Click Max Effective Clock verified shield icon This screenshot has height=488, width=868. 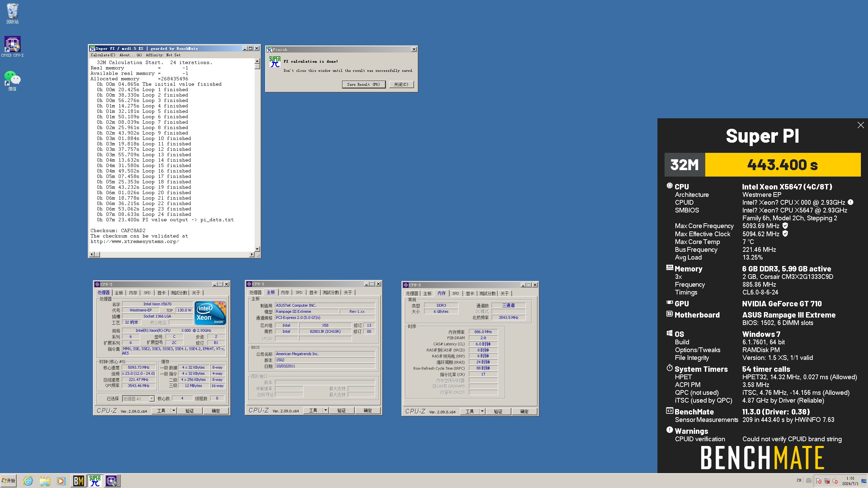coord(785,233)
